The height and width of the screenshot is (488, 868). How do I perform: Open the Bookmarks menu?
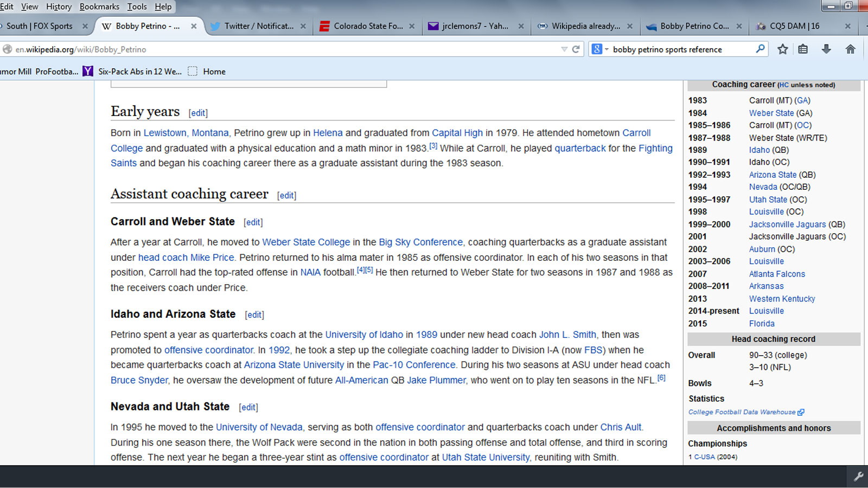click(x=99, y=7)
